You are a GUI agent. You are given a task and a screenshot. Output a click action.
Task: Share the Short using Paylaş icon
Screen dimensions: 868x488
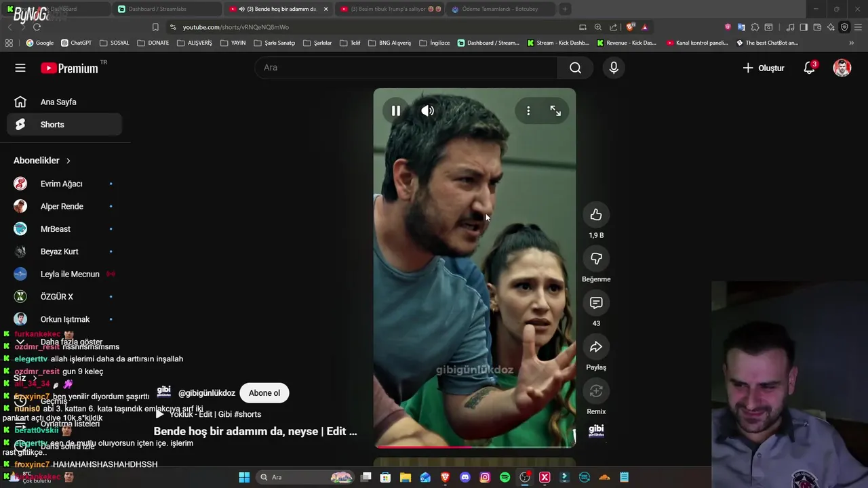596,347
